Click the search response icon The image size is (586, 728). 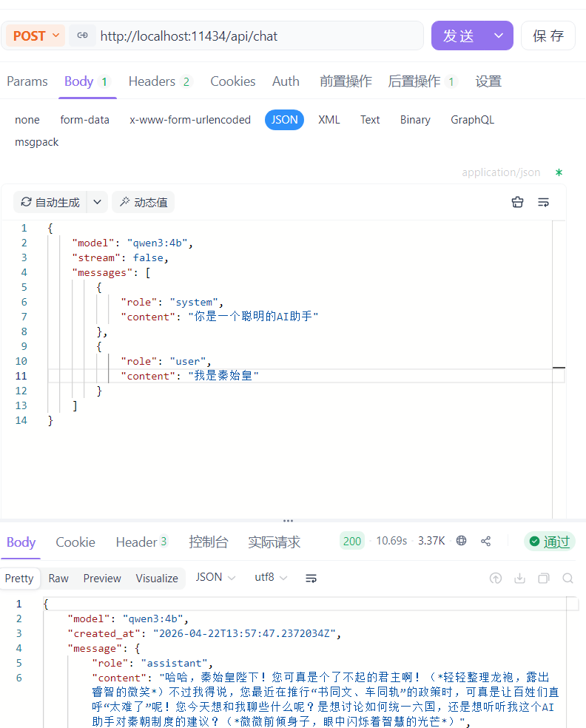[x=568, y=578]
